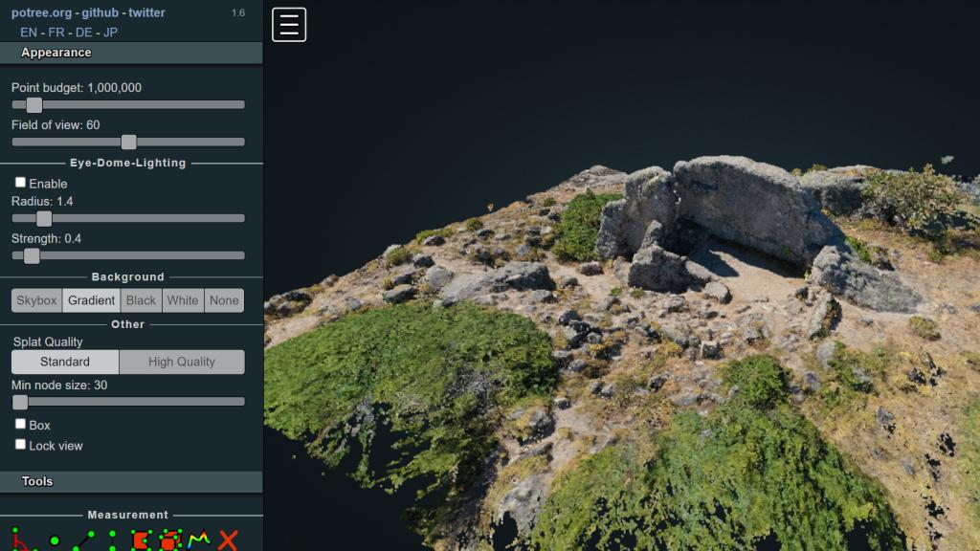Toggle the Box checkbox
Image resolution: width=980 pixels, height=551 pixels.
[20, 425]
